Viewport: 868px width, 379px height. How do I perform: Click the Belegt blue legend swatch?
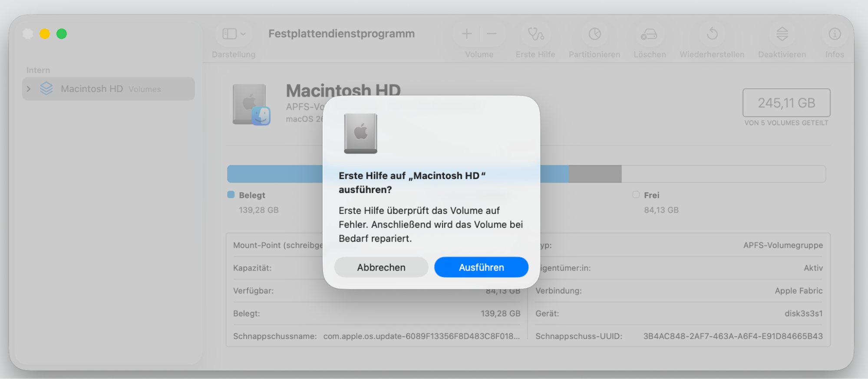click(231, 195)
